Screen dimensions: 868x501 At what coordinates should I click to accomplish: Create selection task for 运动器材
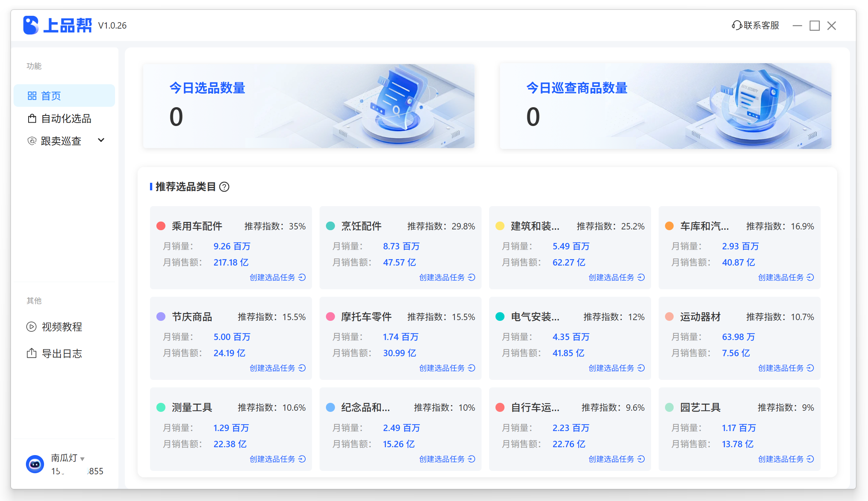786,368
